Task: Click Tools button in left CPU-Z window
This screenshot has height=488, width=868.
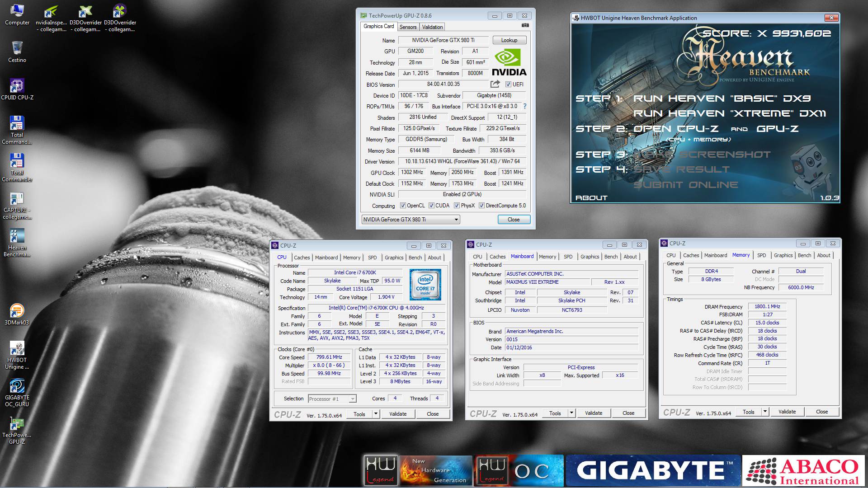Action: point(359,414)
